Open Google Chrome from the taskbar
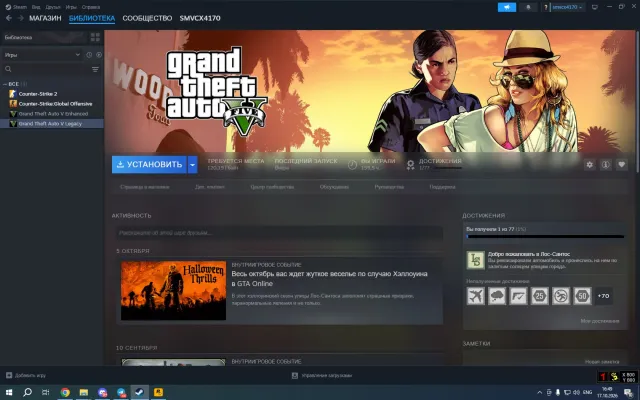The height and width of the screenshot is (400, 640). tap(65, 392)
